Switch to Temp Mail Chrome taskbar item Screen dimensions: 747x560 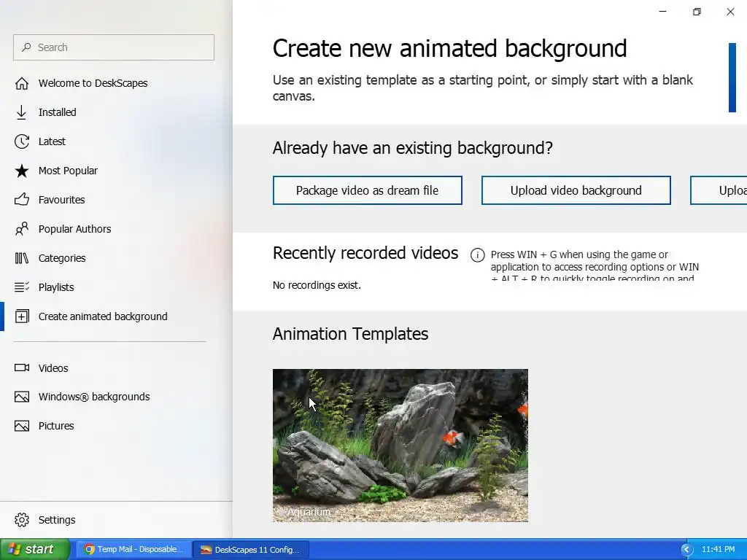point(134,550)
